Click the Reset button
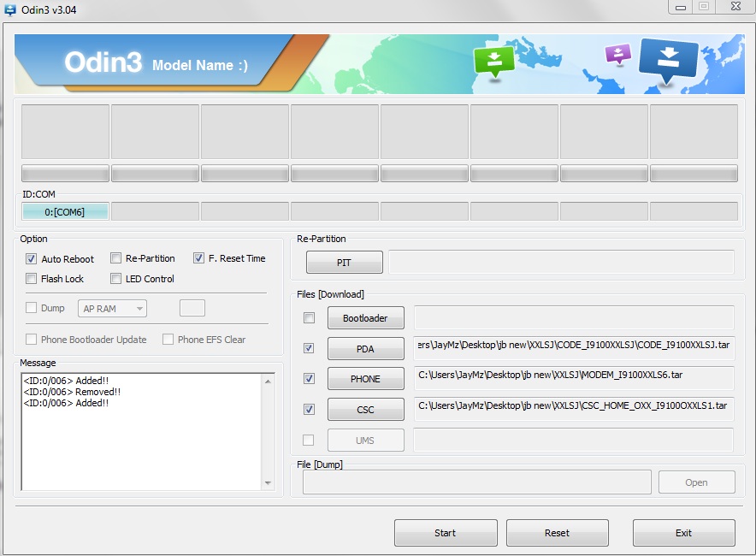 click(x=558, y=533)
